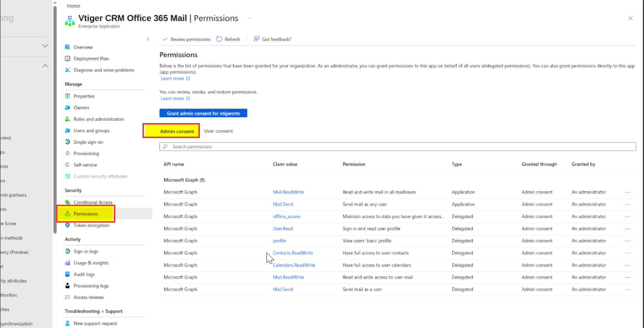Screen dimensions: 644x328
Task: Click the Home breadcrumb link
Action: [74, 6]
